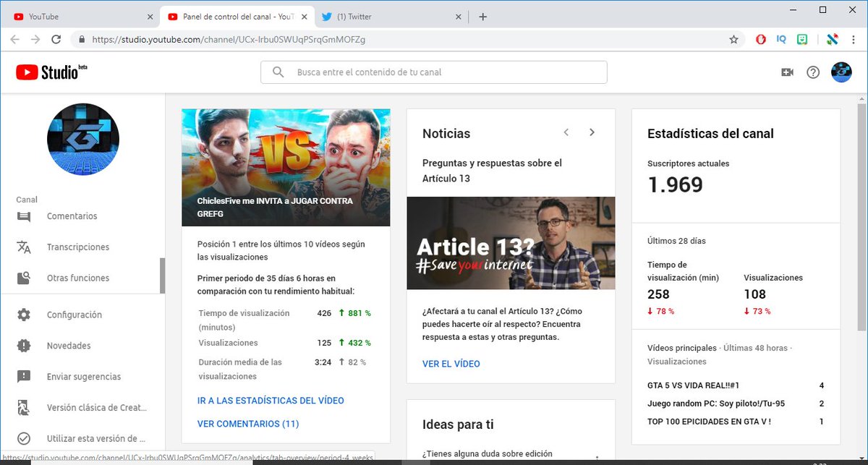
Task: Bookmark page with the star icon
Action: 733,40
